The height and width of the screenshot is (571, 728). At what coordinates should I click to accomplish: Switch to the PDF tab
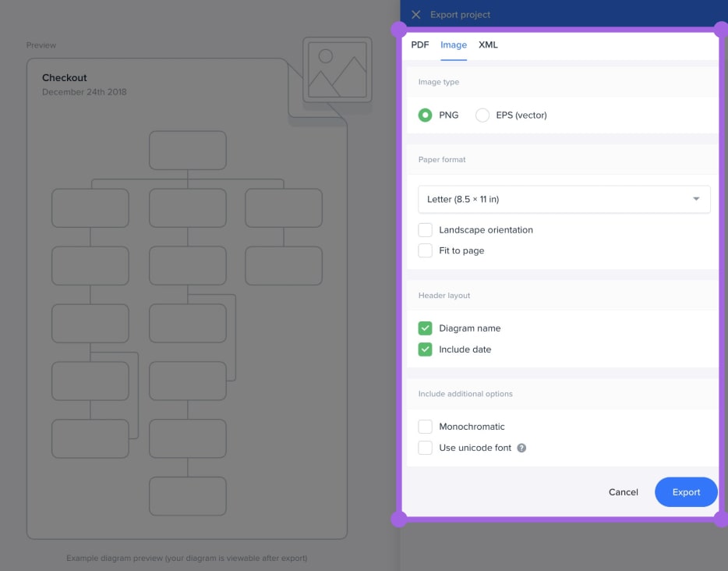(420, 45)
